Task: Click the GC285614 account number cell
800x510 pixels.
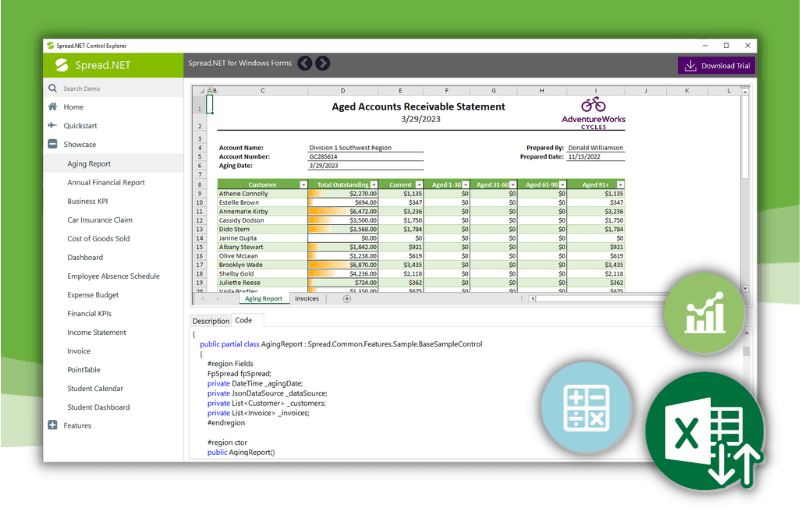Action: [366, 157]
